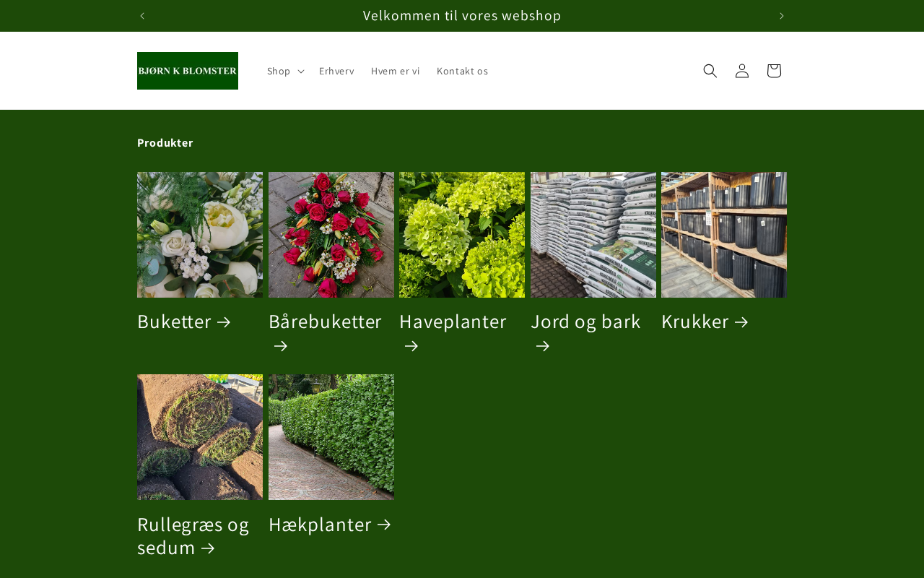Open the search magnifier icon
This screenshot has width=924, height=578.
710,71
